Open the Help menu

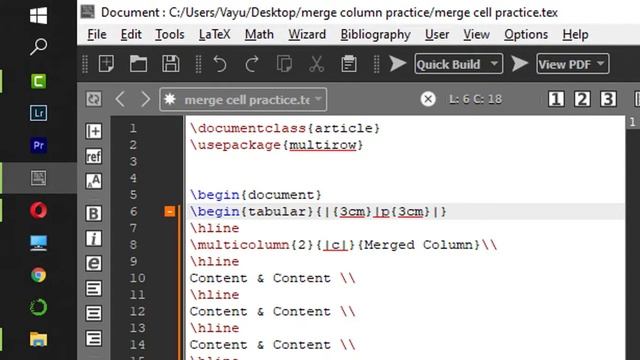pyautogui.click(x=575, y=34)
